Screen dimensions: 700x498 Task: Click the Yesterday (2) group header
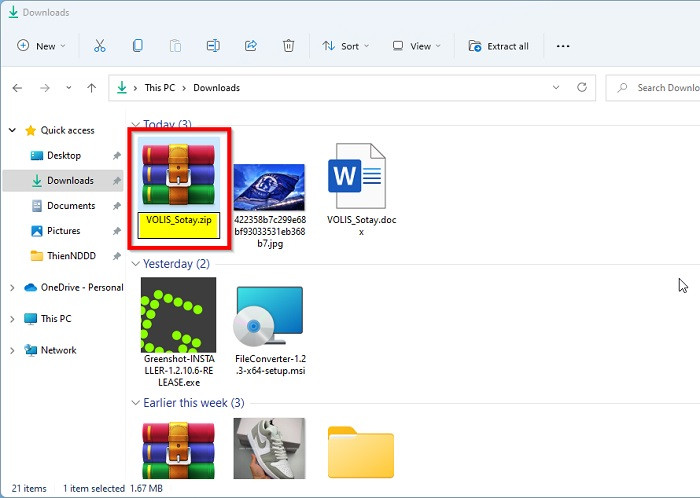(176, 264)
